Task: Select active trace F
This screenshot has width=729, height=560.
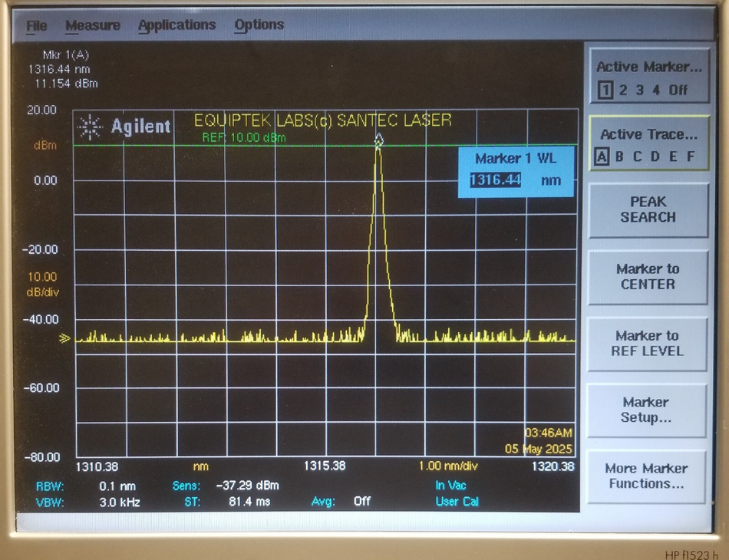Action: coord(691,156)
